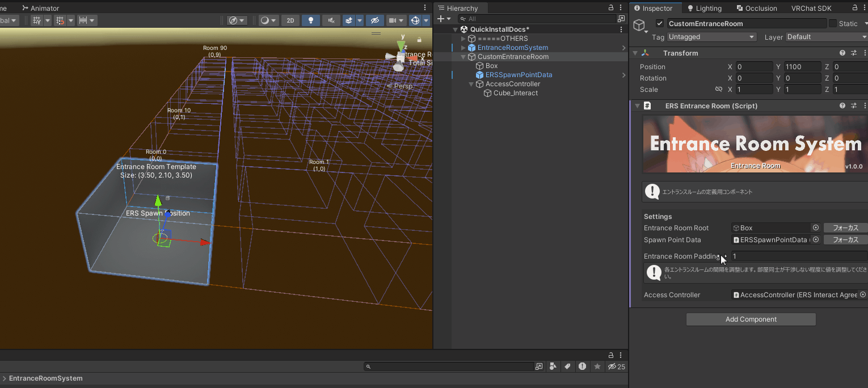This screenshot has height=388, width=868.
Task: Click フォーカス button next to Spawn Point Data
Action: click(x=845, y=240)
